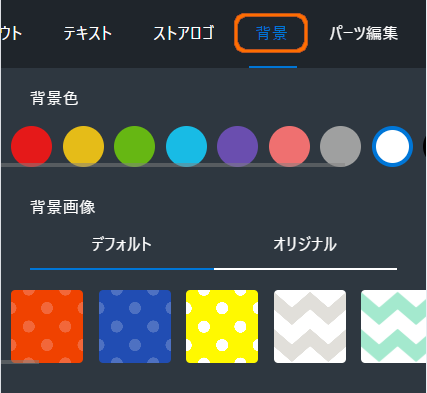This screenshot has height=393, width=427.
Task: Pick the green background color
Action: click(x=134, y=146)
